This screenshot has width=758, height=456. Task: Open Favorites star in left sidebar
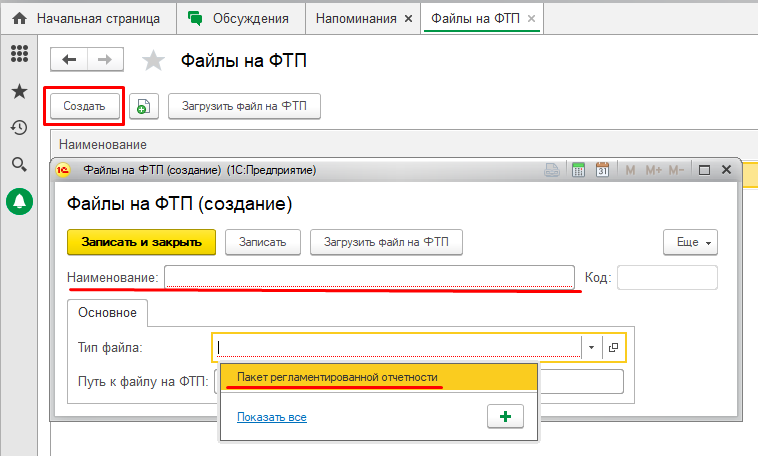coord(19,91)
